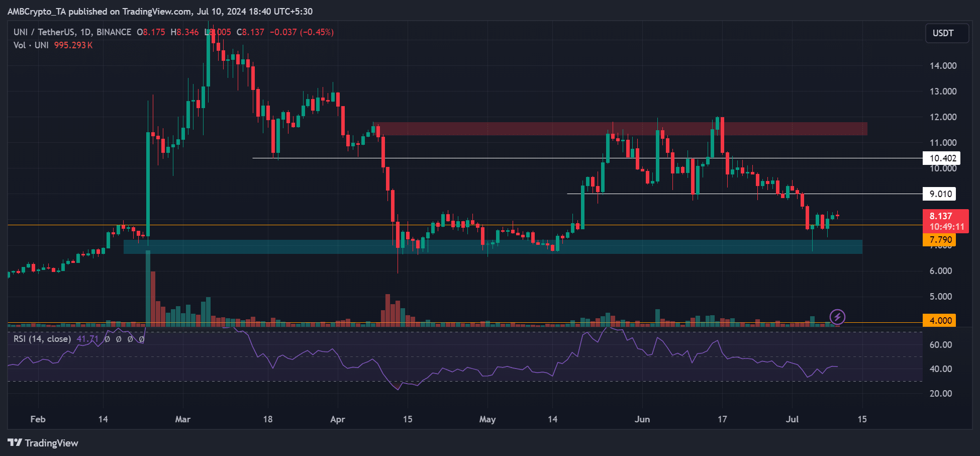Click the RSI value 41.71

[x=87, y=339]
